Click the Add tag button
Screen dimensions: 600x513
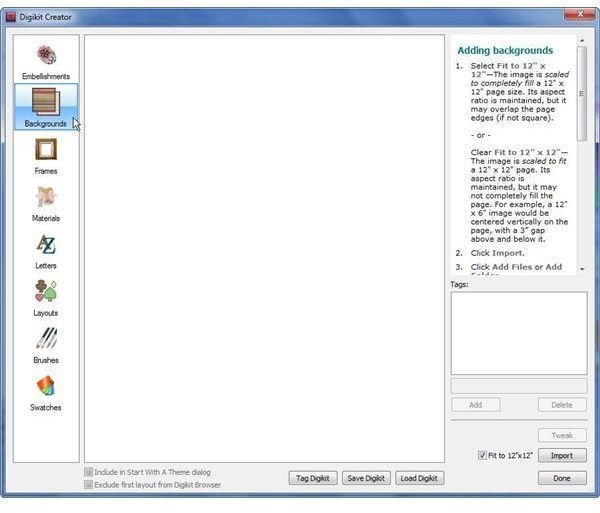point(476,405)
